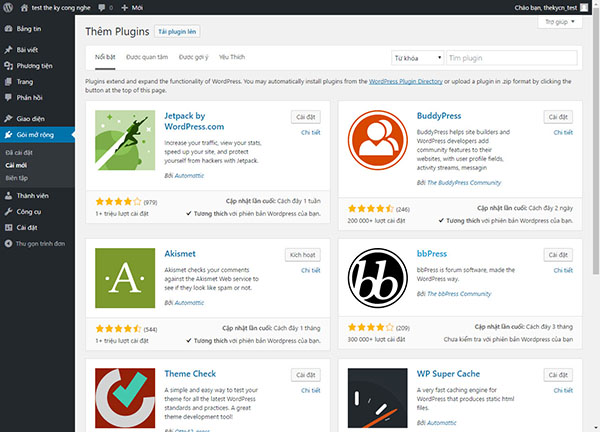This screenshot has height=432, width=600.
Task: Open Chi tiết details for WP Super Cache
Action: (563, 390)
